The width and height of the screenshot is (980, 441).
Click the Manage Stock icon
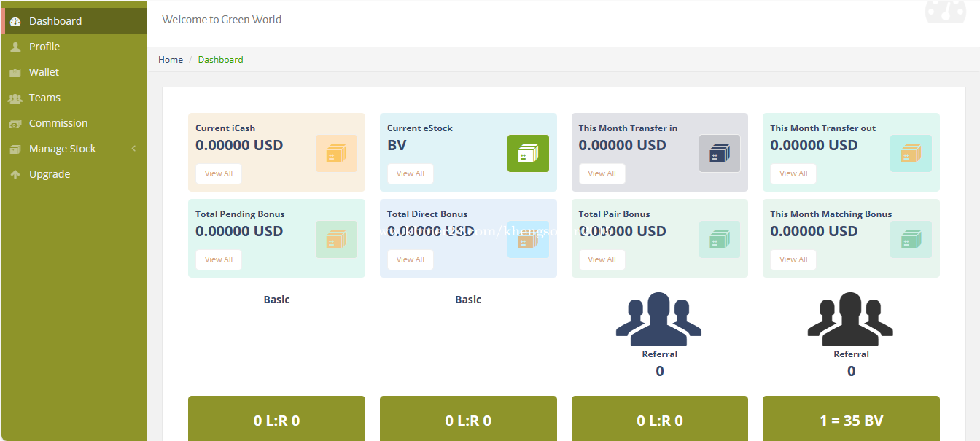click(x=15, y=148)
